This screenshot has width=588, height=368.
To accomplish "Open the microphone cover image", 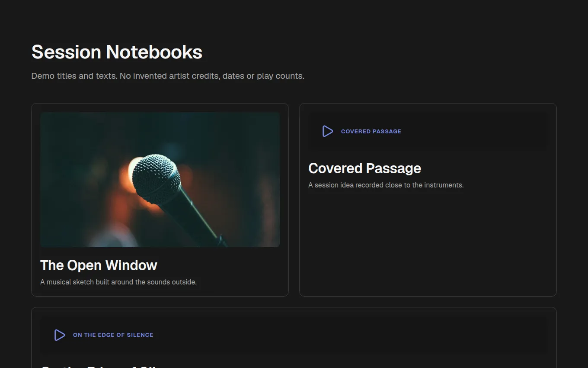I will tap(160, 180).
